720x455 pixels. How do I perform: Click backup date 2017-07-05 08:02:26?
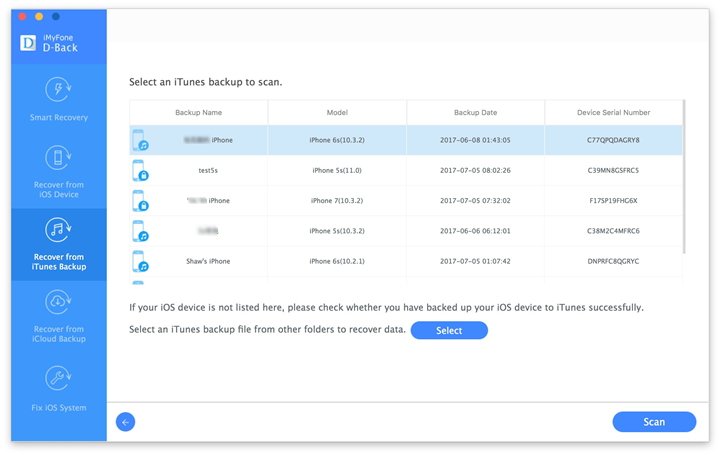pyautogui.click(x=475, y=170)
